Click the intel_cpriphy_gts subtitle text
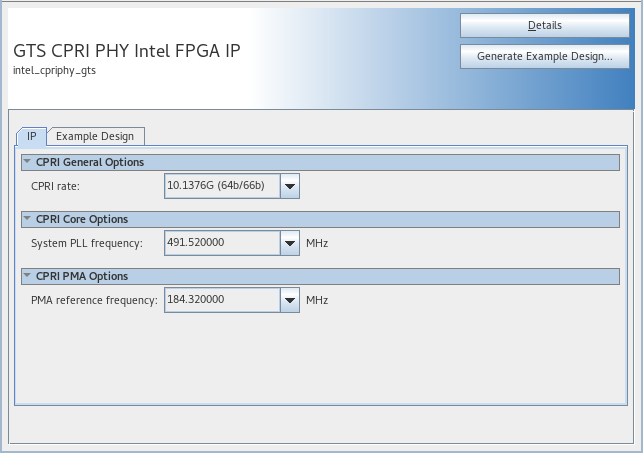The height and width of the screenshot is (453, 643). point(55,71)
